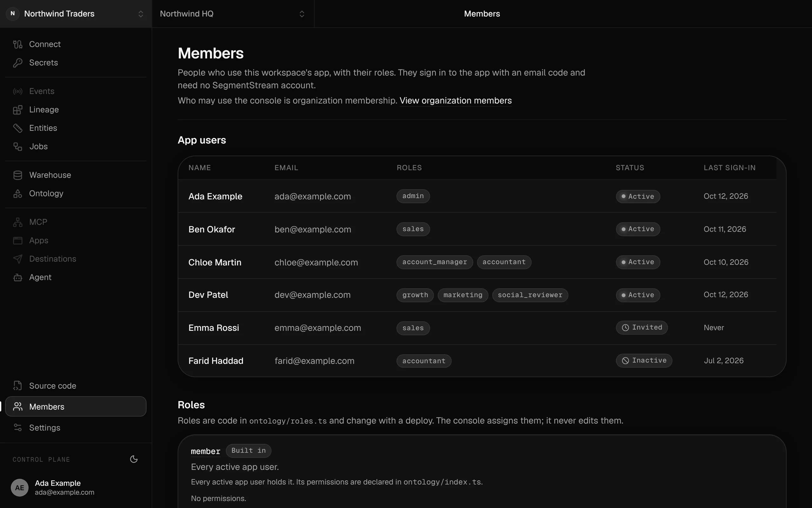Image resolution: width=812 pixels, height=508 pixels.
Task: Click the Entities tag icon
Action: coord(17,128)
